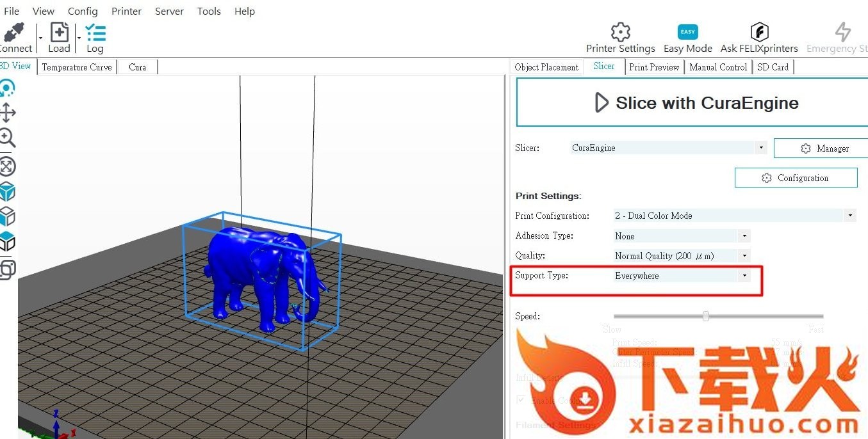
Task: Click the Configuration button
Action: (x=796, y=178)
